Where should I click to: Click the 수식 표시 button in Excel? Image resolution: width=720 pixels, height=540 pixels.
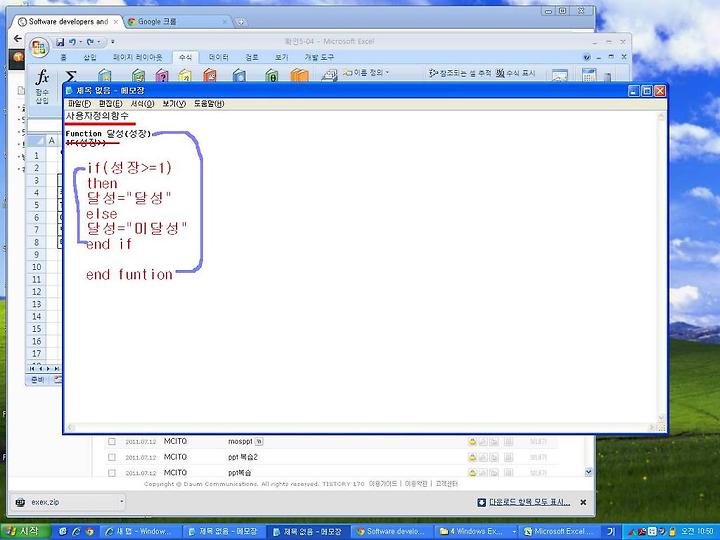[x=516, y=73]
